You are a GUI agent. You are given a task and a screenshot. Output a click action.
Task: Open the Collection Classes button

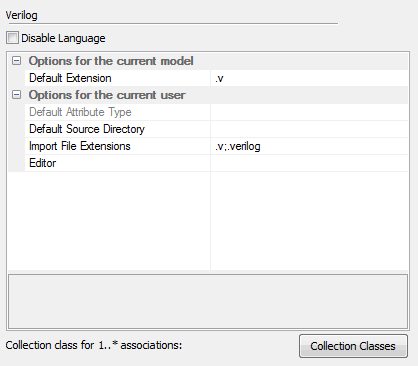coord(353,346)
